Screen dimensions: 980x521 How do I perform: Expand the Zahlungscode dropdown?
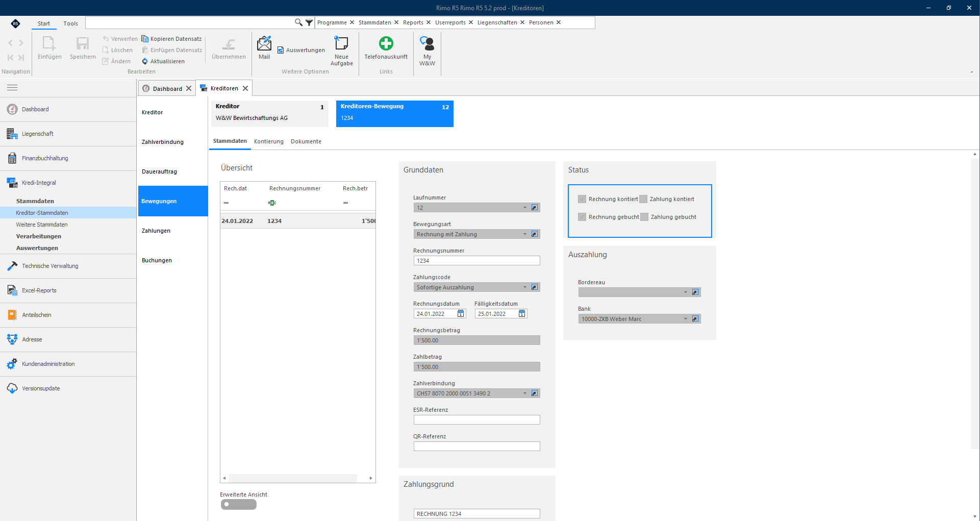525,287
